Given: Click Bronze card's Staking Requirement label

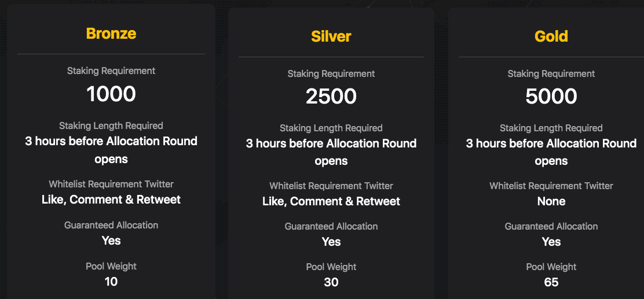Looking at the screenshot, I should [x=111, y=71].
